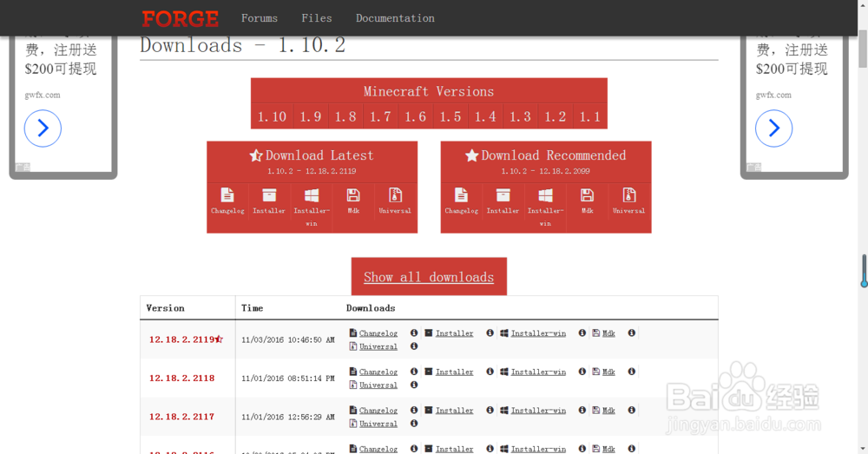
Task: Select Minecraft version 1.2
Action: pos(556,117)
